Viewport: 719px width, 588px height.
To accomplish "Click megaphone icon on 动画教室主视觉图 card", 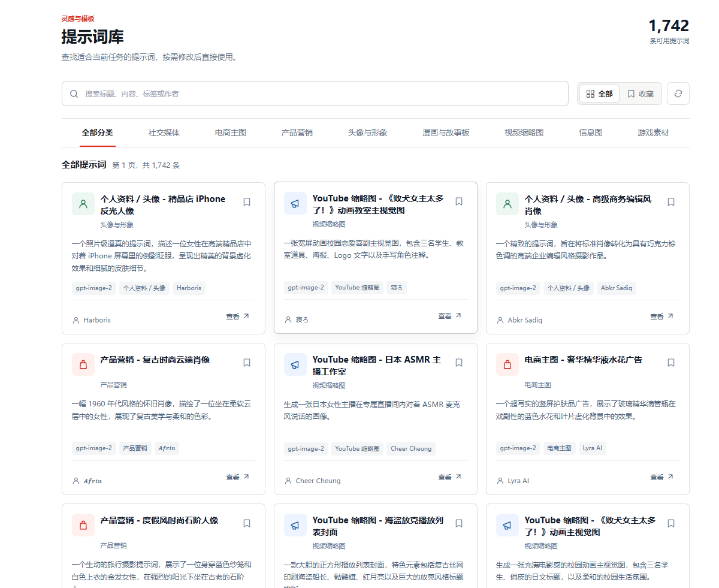I will (x=295, y=203).
